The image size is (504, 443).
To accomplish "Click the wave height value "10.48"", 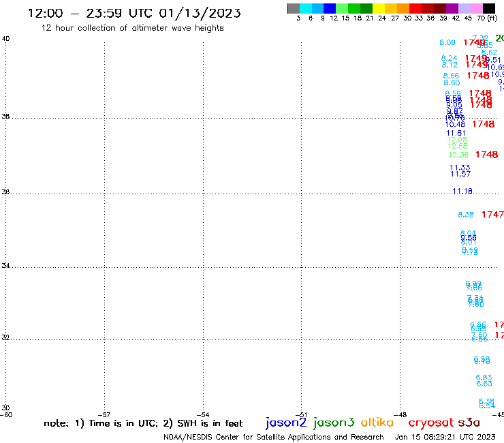I will click(x=455, y=125).
